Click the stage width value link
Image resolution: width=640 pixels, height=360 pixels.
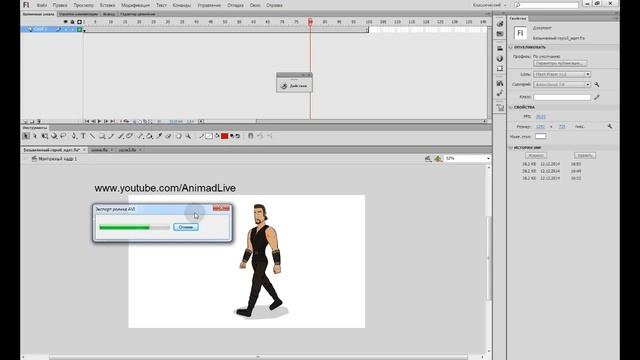[x=540, y=127]
